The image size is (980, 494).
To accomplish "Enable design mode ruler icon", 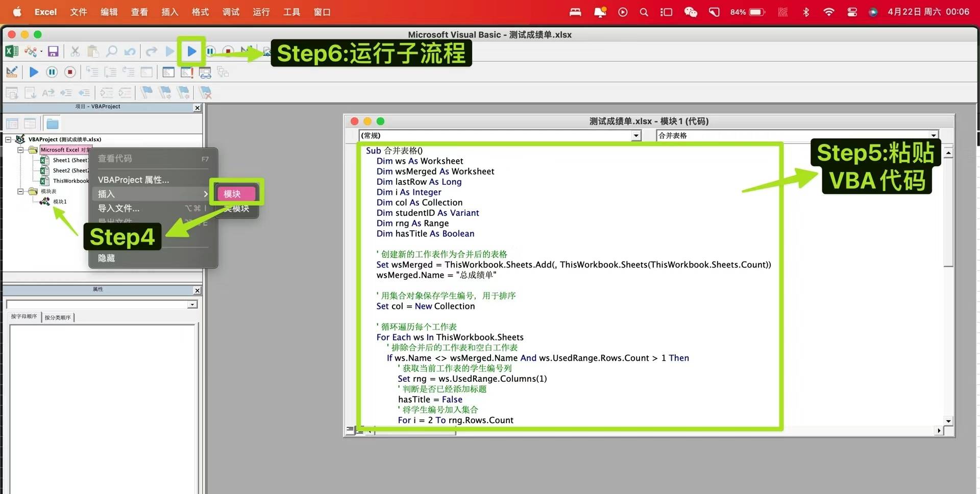I will [x=12, y=72].
